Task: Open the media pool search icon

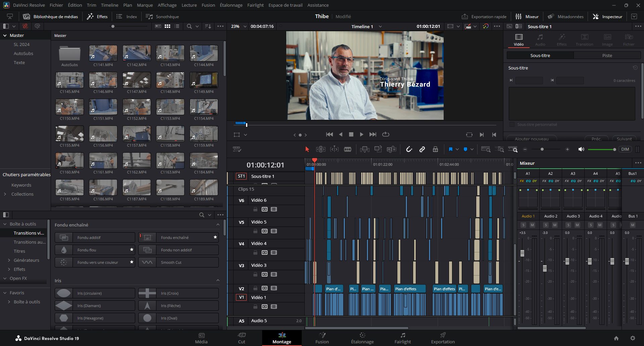Action: (189, 26)
